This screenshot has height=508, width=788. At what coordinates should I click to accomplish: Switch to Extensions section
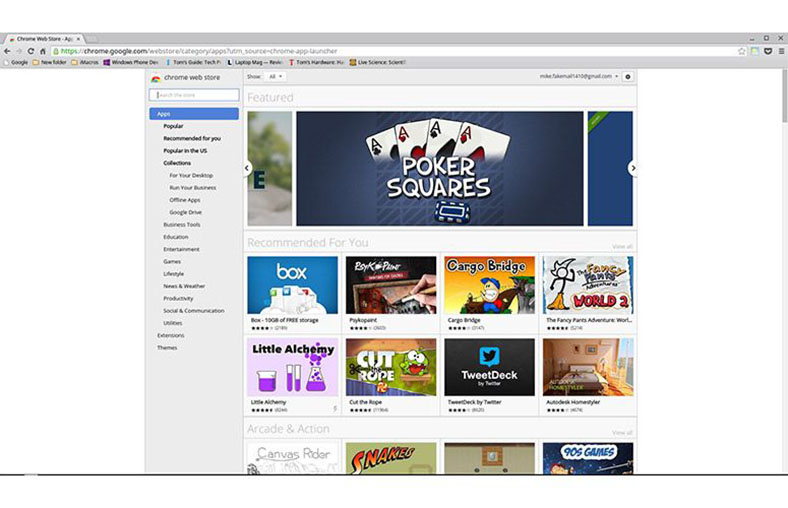click(x=170, y=335)
